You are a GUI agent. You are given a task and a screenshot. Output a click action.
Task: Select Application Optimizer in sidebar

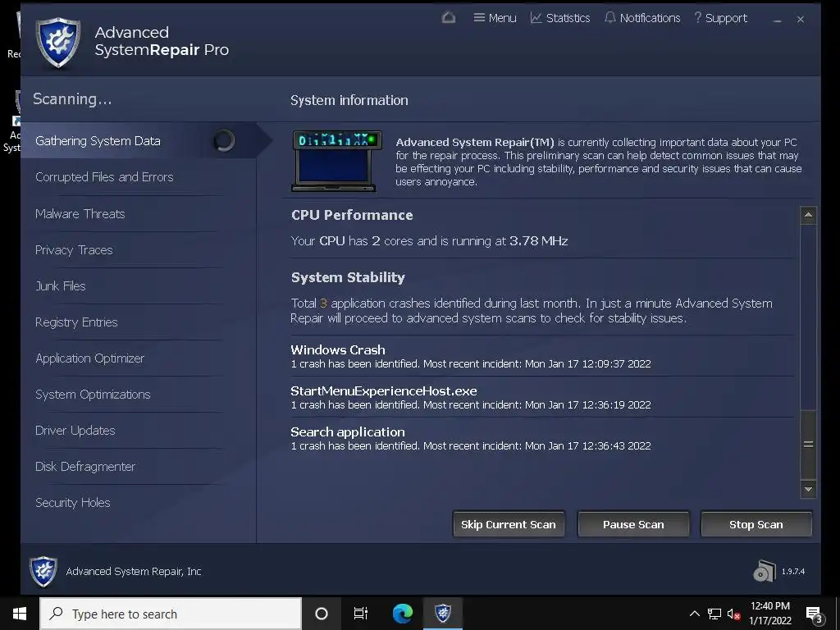click(90, 358)
